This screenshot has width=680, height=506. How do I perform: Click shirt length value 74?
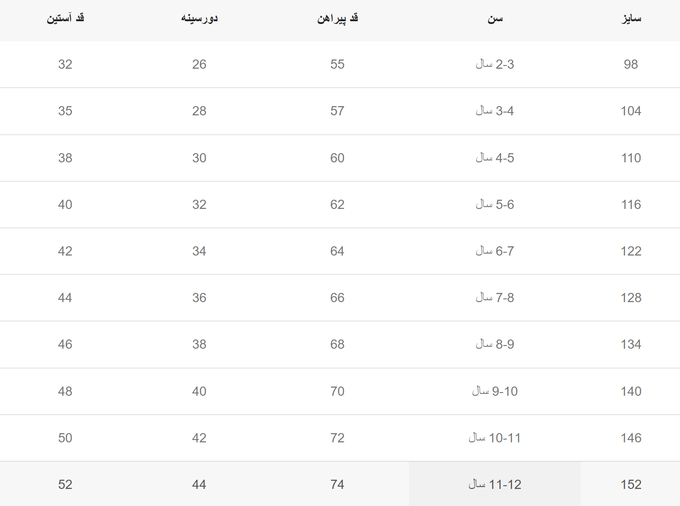[x=337, y=484]
